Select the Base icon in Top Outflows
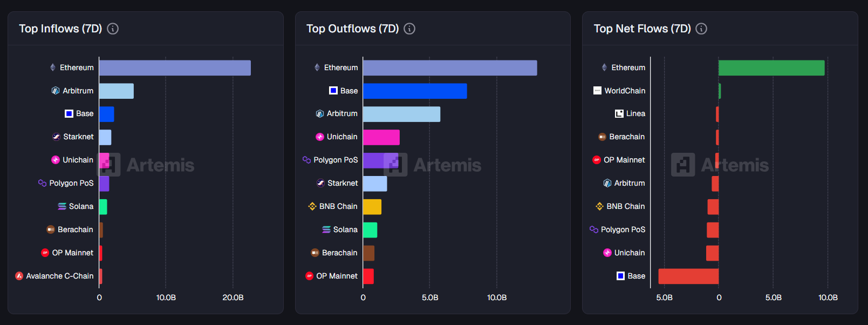868x325 pixels. tap(333, 91)
